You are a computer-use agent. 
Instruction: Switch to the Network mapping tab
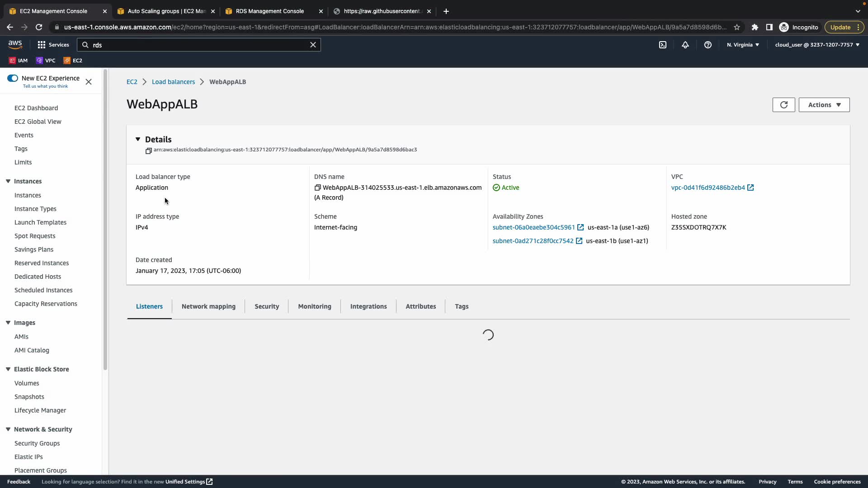coord(208,306)
